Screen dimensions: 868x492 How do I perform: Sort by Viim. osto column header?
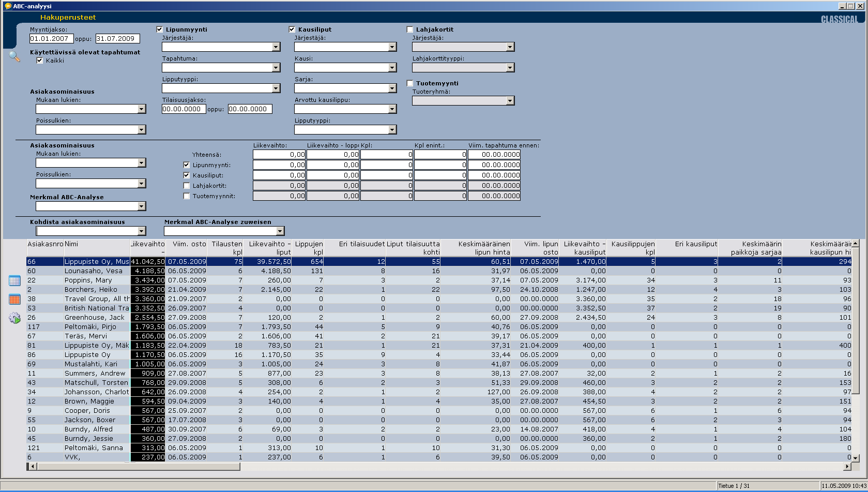tap(187, 248)
